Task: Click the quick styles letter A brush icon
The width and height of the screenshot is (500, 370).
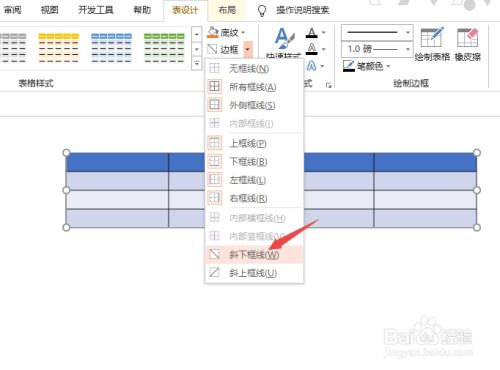Action: pos(284,38)
